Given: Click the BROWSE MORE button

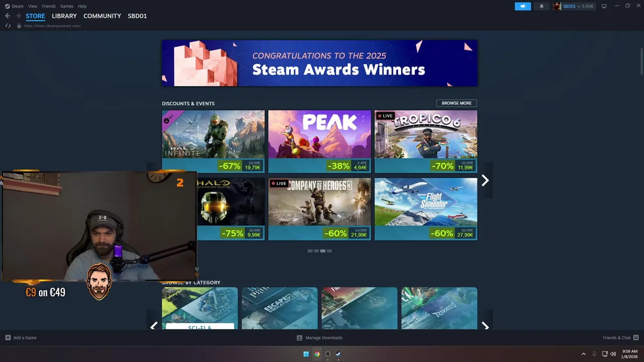Looking at the screenshot, I should point(456,103).
